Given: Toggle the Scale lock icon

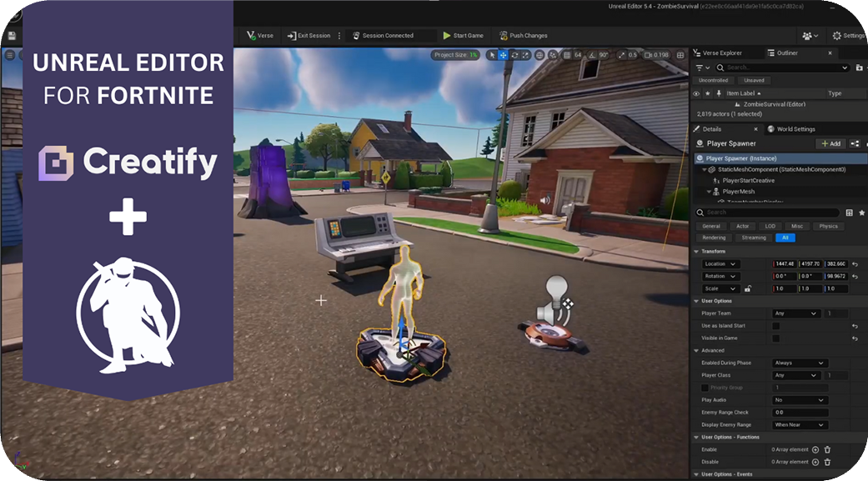Looking at the screenshot, I should [x=748, y=288].
